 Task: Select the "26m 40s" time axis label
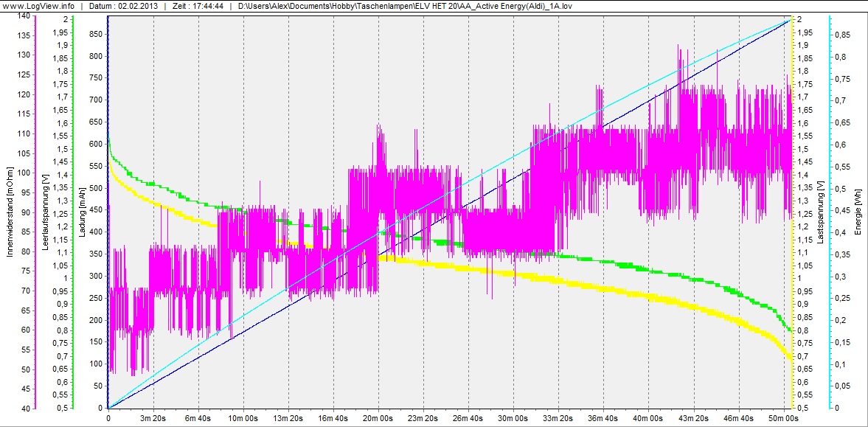[468, 417]
